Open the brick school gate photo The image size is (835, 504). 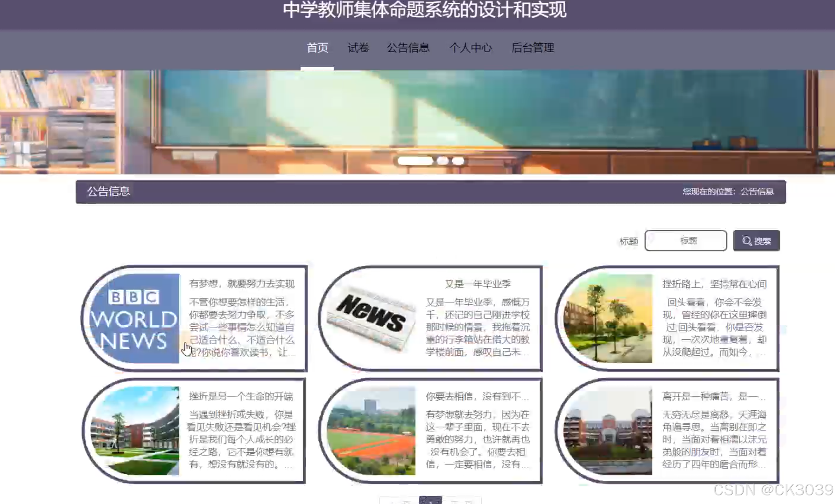608,431
